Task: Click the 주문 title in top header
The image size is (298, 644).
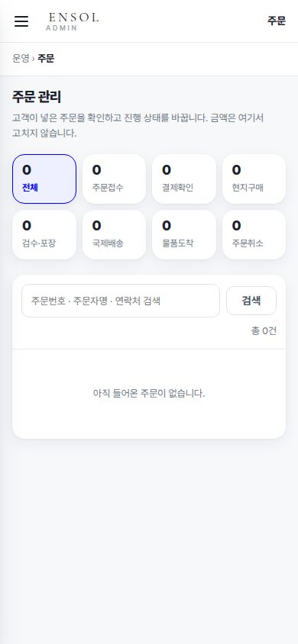Action: click(x=276, y=21)
